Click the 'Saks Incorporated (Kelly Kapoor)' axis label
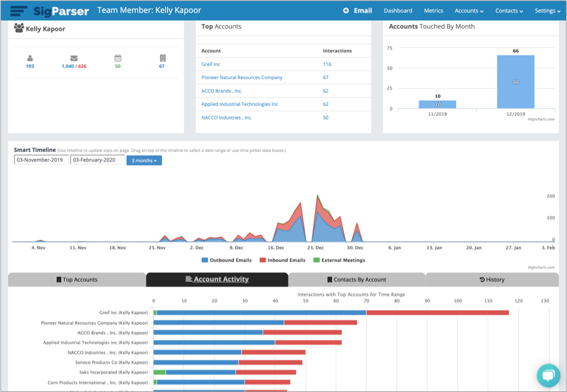 tap(114, 372)
